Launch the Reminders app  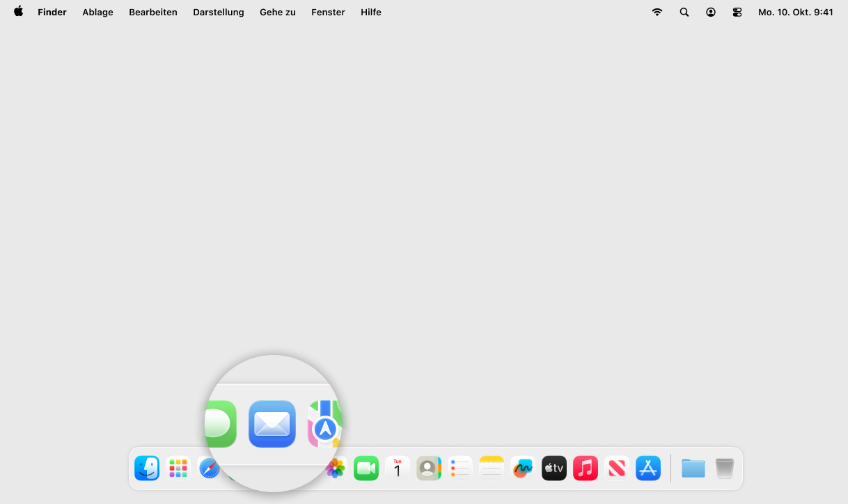pos(460,468)
